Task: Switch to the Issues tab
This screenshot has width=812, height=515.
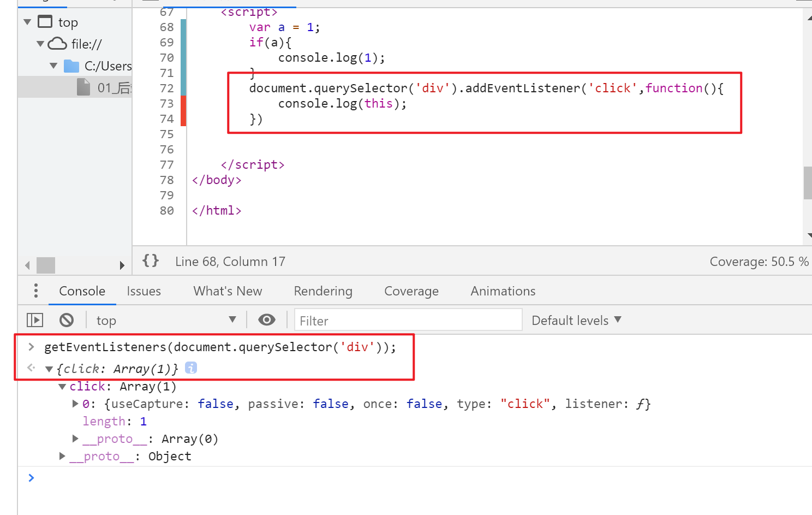Action: 144,291
